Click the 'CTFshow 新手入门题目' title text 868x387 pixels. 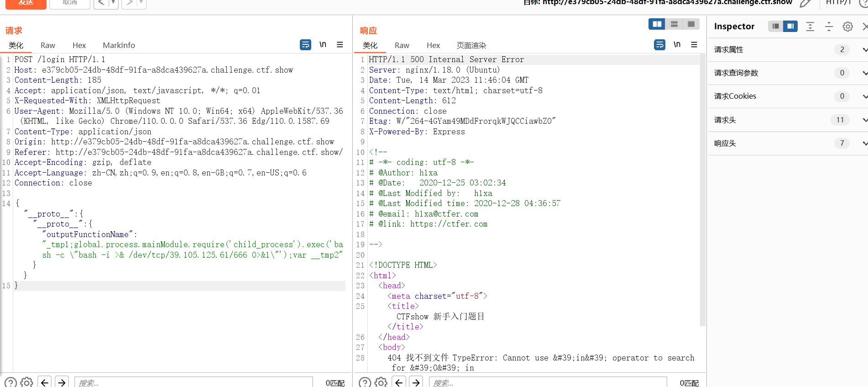[440, 317]
